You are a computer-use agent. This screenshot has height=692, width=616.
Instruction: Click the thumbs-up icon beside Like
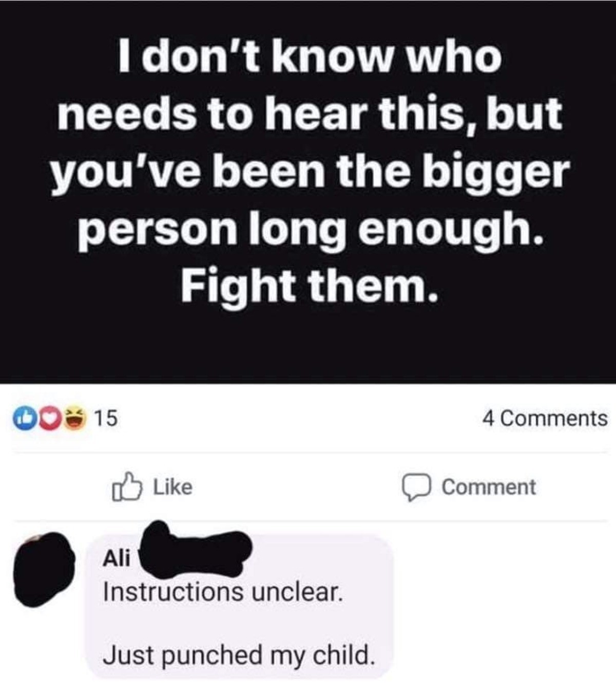(x=126, y=487)
